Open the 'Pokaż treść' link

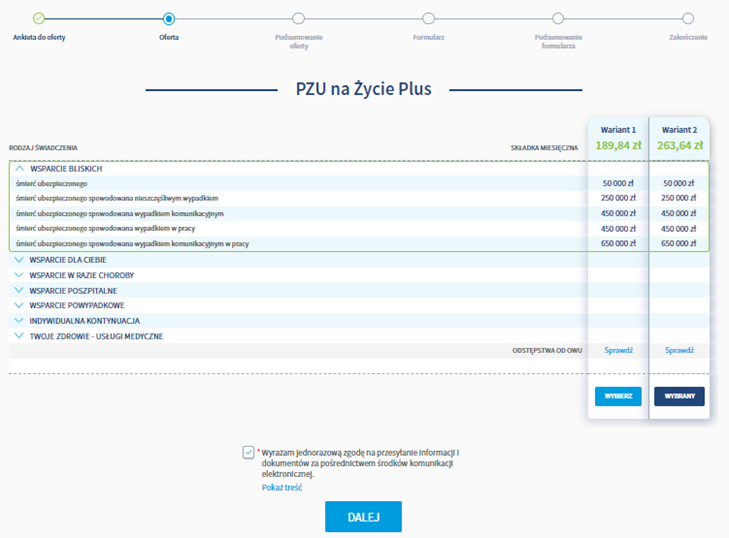282,487
